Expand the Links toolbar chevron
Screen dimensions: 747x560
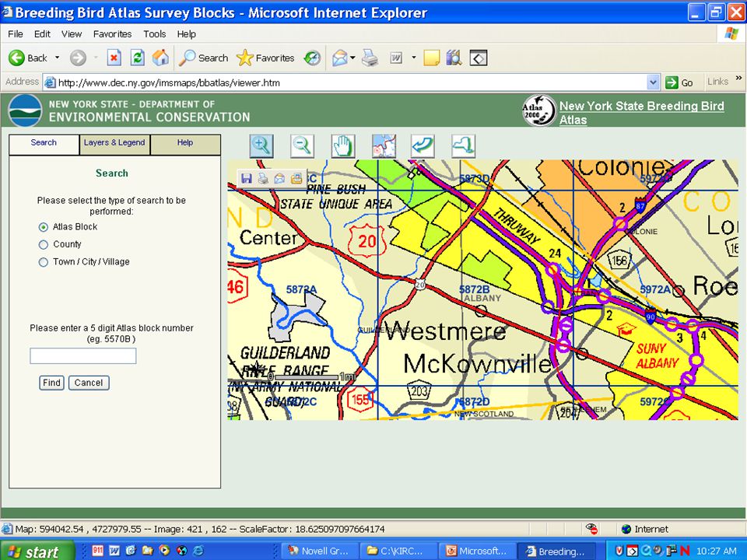[739, 78]
